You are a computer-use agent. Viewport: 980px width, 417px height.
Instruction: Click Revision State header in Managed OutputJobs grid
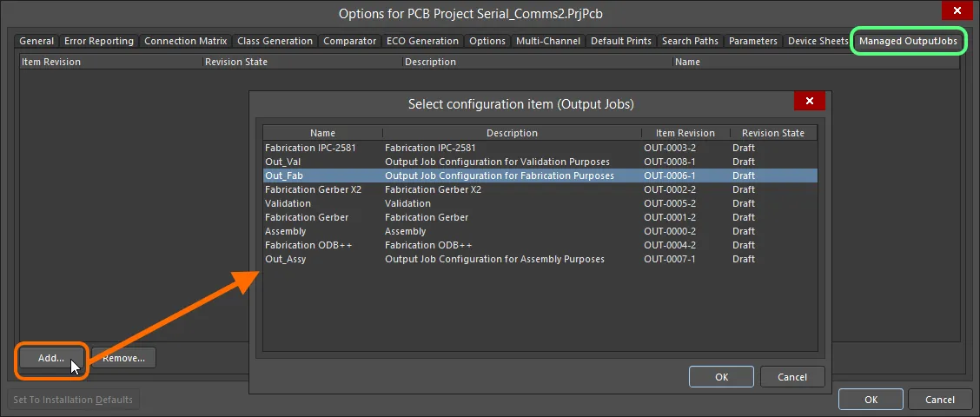tap(303, 62)
